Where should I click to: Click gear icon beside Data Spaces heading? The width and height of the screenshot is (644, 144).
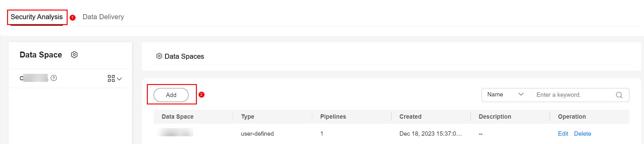point(159,56)
